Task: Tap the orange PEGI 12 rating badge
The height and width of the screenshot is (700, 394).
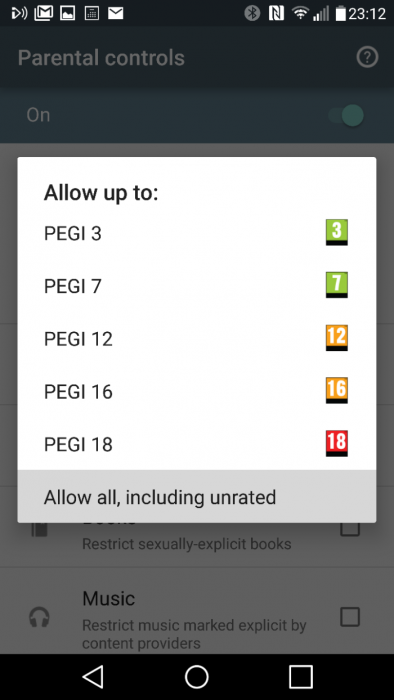Action: click(336, 338)
